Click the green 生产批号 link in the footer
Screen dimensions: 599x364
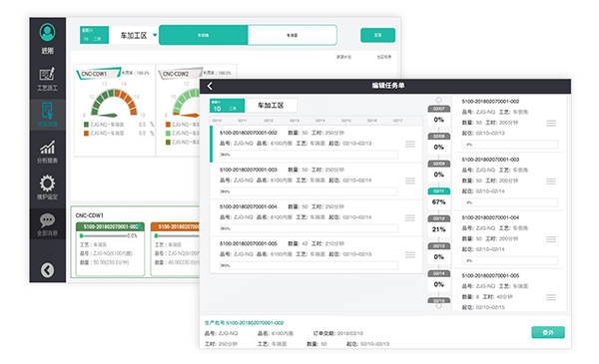[x=245, y=323]
